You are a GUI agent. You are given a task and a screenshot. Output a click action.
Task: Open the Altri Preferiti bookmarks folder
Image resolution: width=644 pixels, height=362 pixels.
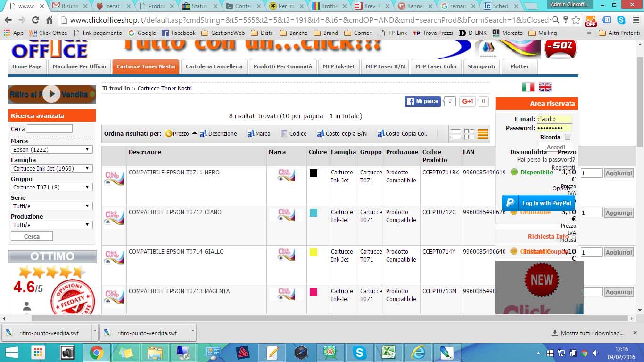[619, 33]
